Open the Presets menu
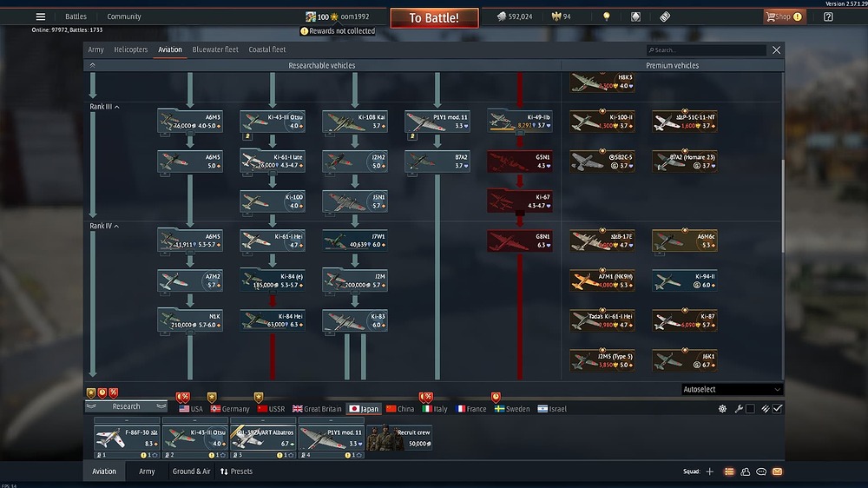Viewport: 868px width, 488px height. [x=236, y=472]
